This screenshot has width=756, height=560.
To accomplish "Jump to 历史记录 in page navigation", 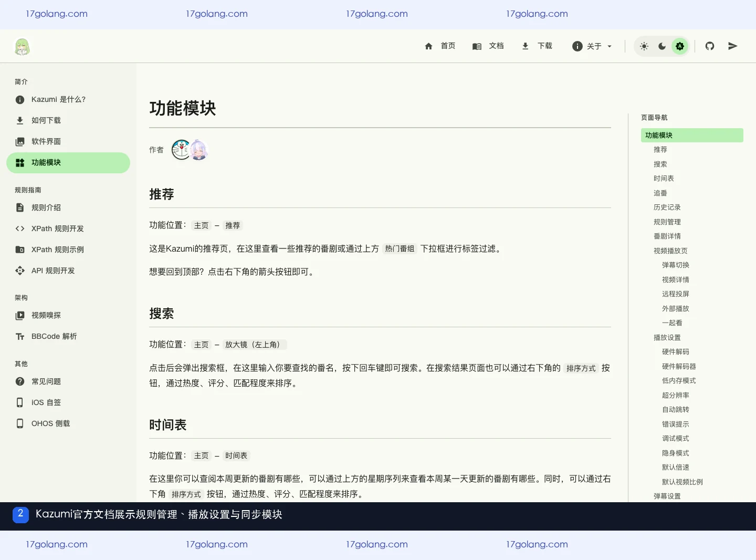I will point(667,208).
